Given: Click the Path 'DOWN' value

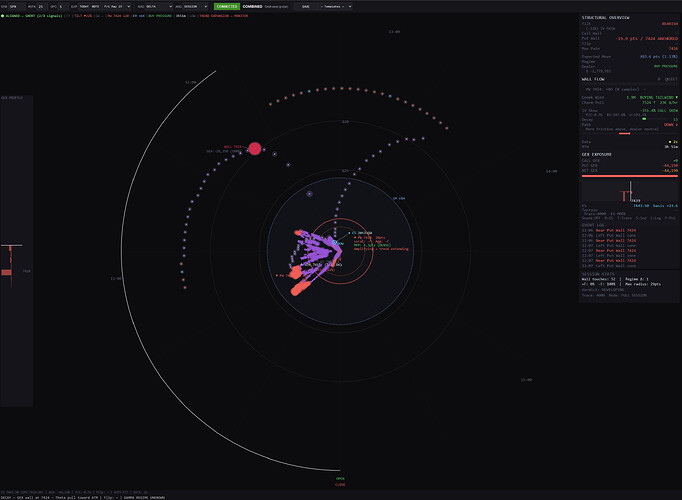Looking at the screenshot, I should [671, 125].
